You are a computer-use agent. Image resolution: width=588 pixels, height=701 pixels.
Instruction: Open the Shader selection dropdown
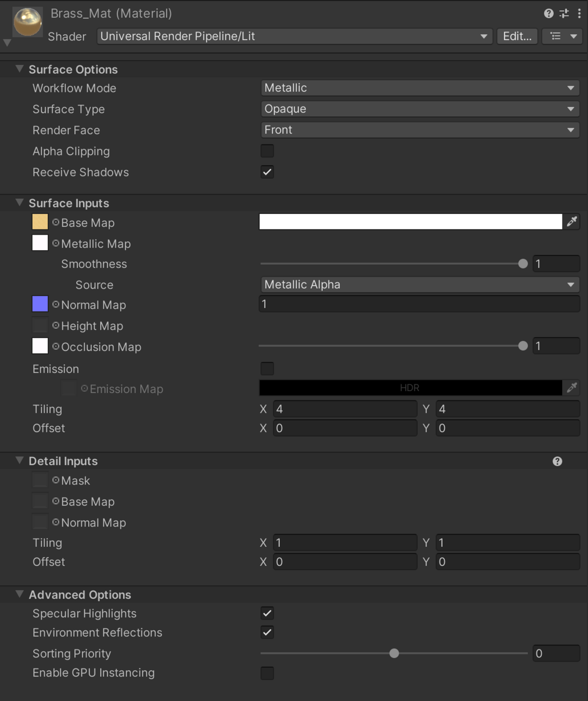point(294,36)
